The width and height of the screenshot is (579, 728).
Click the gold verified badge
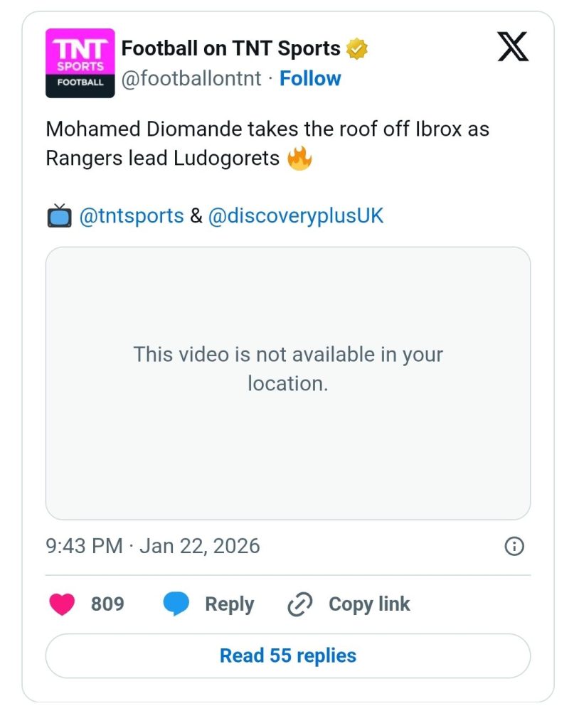pyautogui.click(x=357, y=49)
